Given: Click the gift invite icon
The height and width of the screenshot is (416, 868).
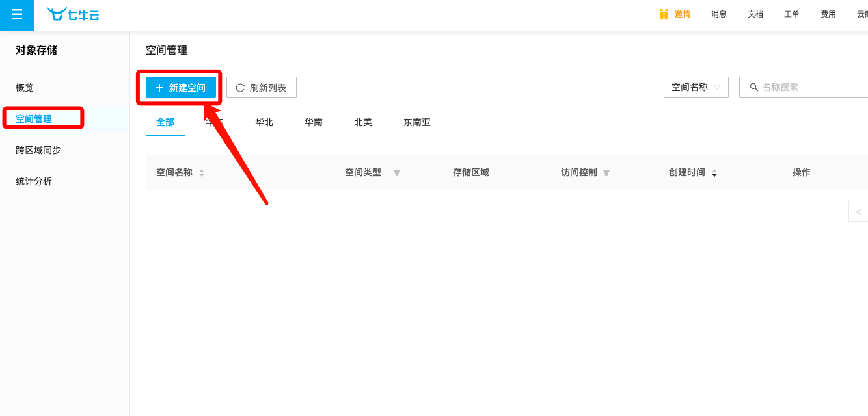Looking at the screenshot, I should point(664,14).
